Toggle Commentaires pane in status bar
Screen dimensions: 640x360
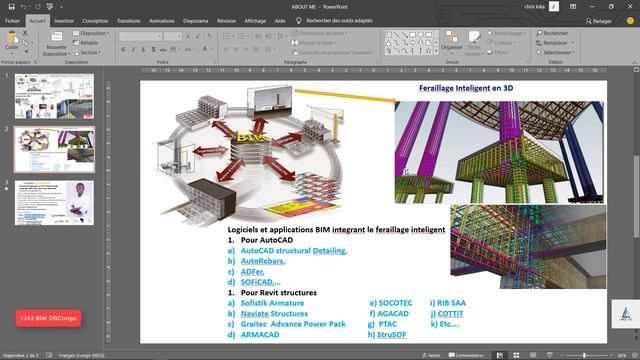pyautogui.click(x=465, y=356)
